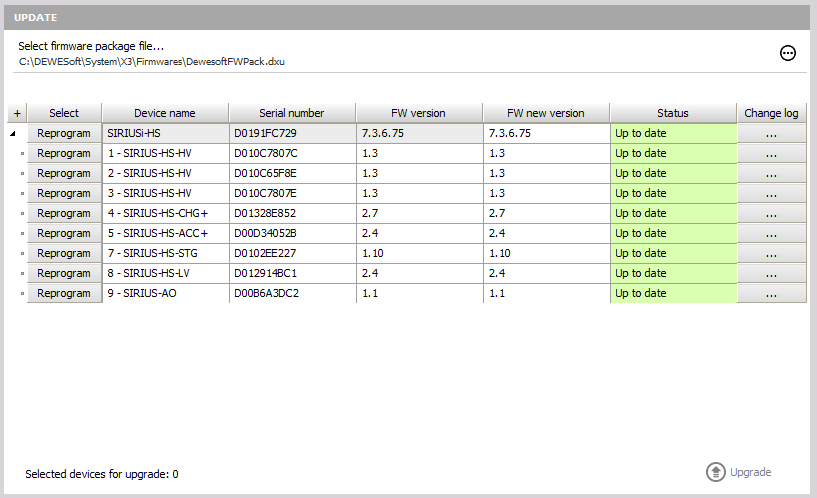The image size is (817, 498).
Task: Click the FW version column header
Action: 418,113
